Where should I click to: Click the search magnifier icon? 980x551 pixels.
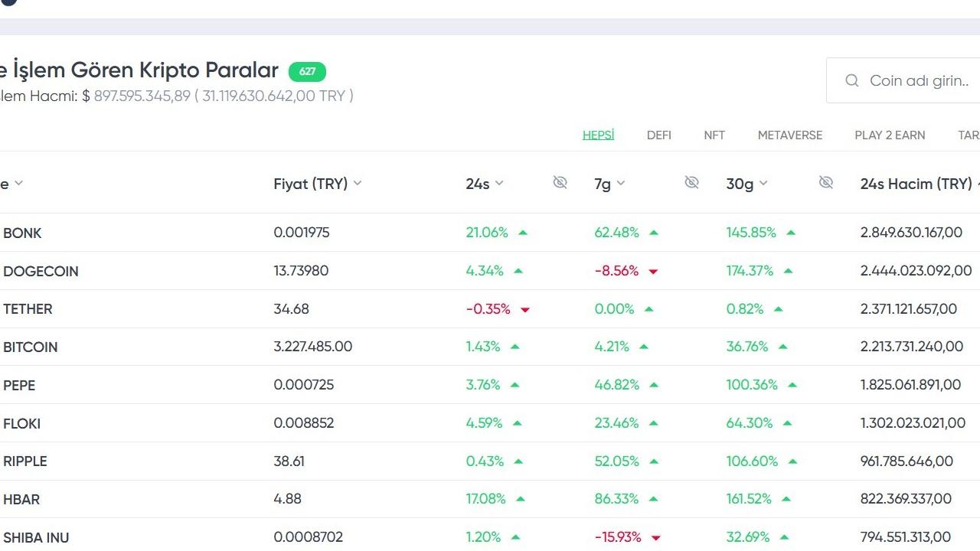click(851, 80)
